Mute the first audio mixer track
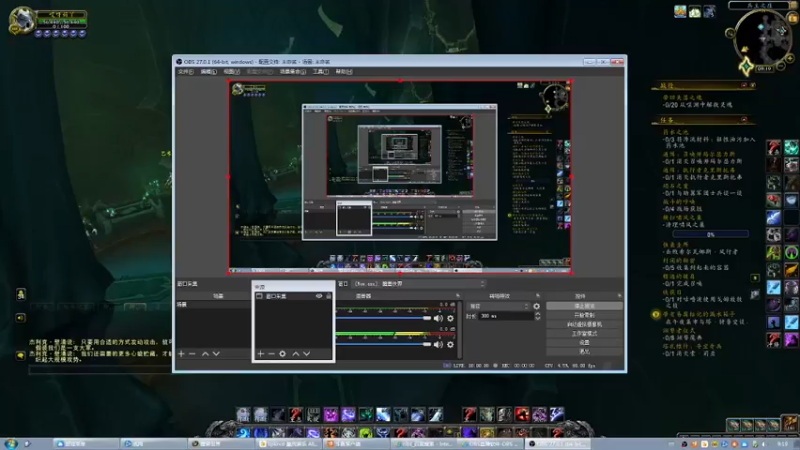Image resolution: width=800 pixels, height=450 pixels. (438, 318)
